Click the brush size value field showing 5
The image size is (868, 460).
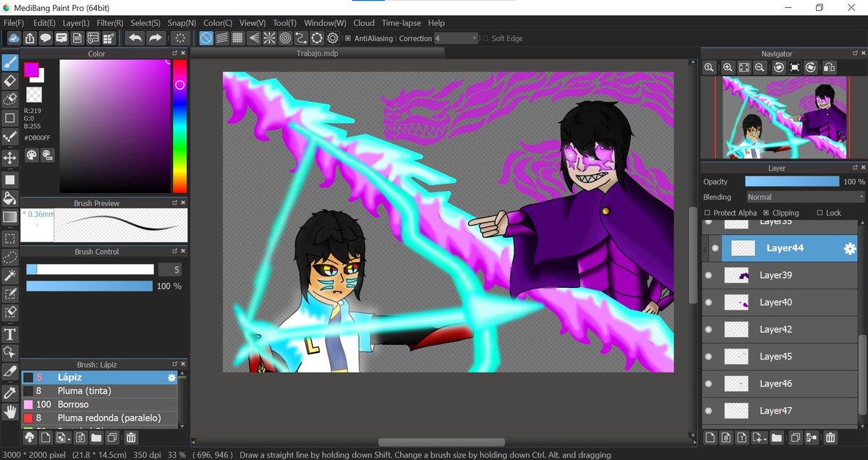point(169,269)
